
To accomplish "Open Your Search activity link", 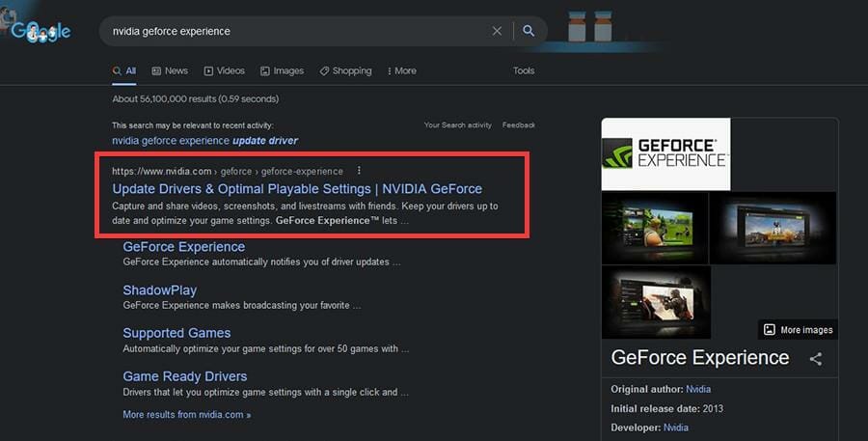I will pos(458,125).
